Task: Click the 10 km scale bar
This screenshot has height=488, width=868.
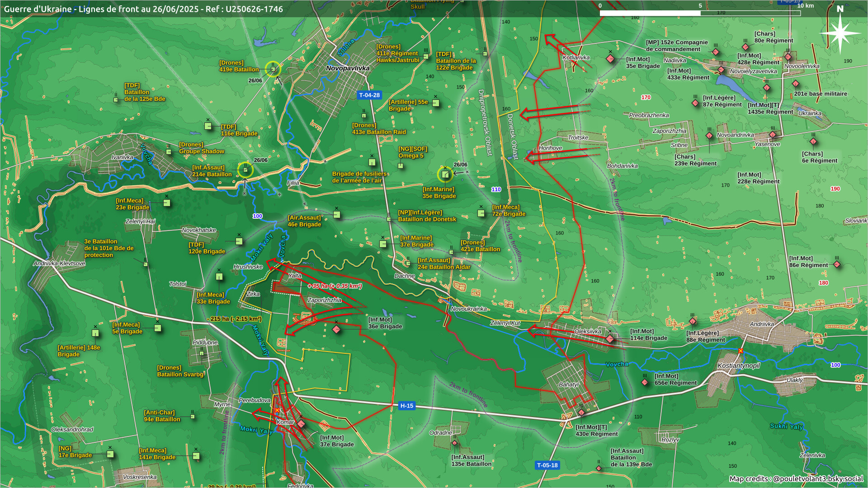Action: [700, 13]
